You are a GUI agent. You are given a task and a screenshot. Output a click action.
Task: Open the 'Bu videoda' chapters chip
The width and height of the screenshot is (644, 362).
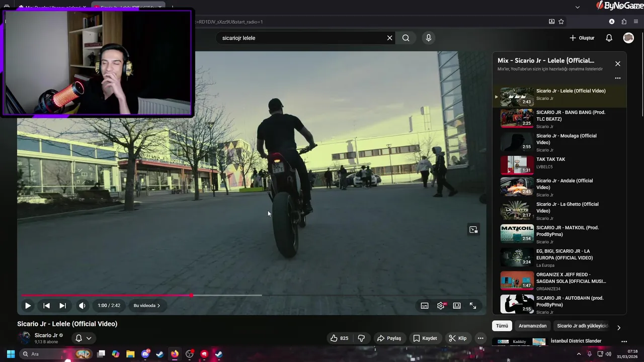click(146, 305)
